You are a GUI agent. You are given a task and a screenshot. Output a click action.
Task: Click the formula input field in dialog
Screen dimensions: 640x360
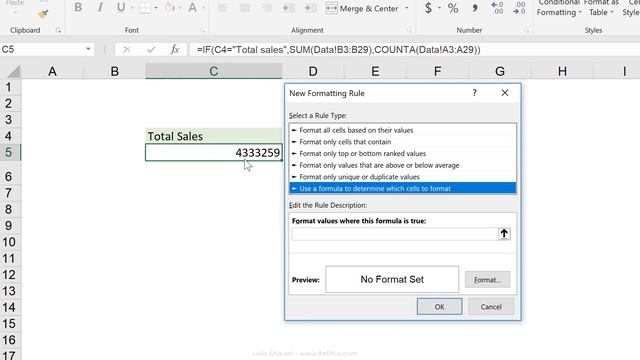click(395, 234)
